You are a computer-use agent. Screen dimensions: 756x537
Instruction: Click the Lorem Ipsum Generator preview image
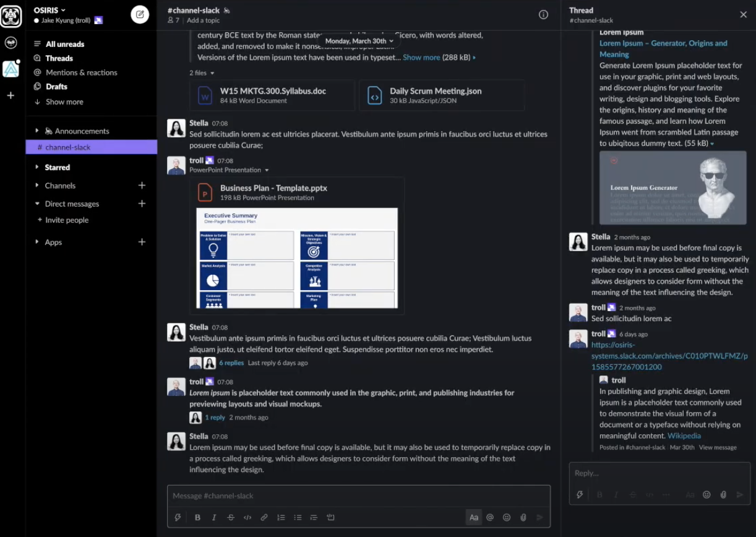pyautogui.click(x=673, y=187)
